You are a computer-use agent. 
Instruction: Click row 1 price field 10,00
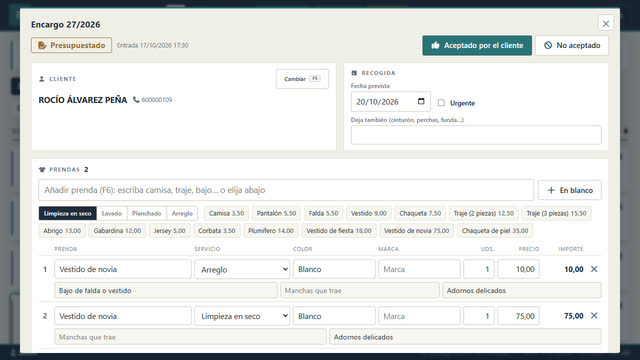(518, 269)
